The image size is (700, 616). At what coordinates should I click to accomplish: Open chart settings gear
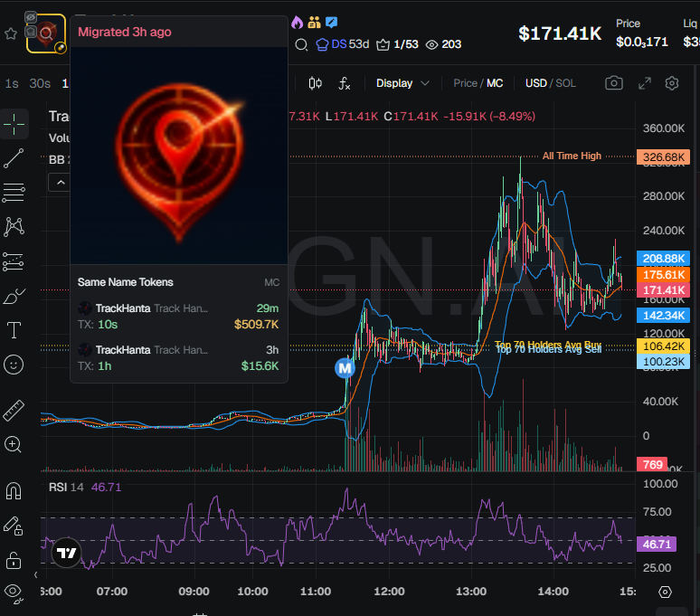click(672, 83)
